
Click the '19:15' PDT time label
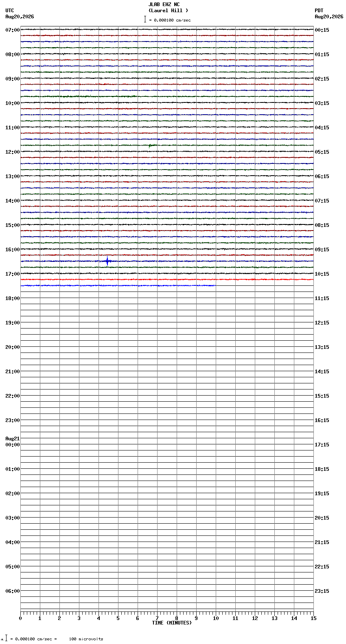tap(322, 494)
